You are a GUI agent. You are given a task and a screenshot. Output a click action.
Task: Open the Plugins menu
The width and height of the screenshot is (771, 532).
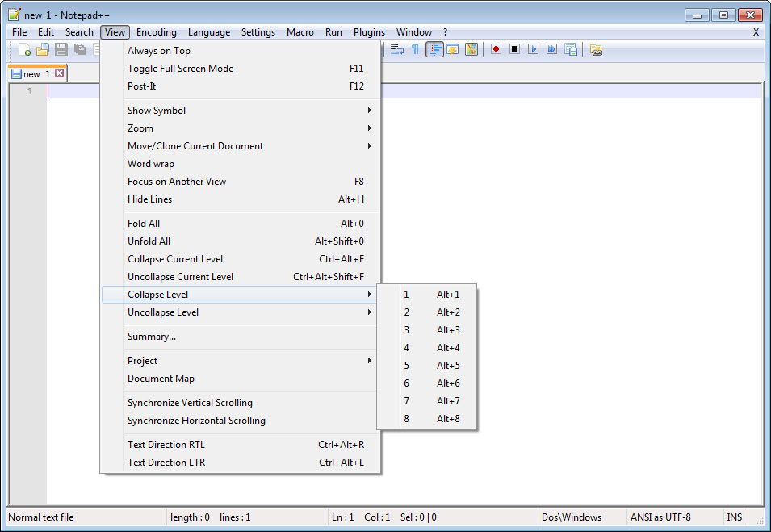[369, 32]
